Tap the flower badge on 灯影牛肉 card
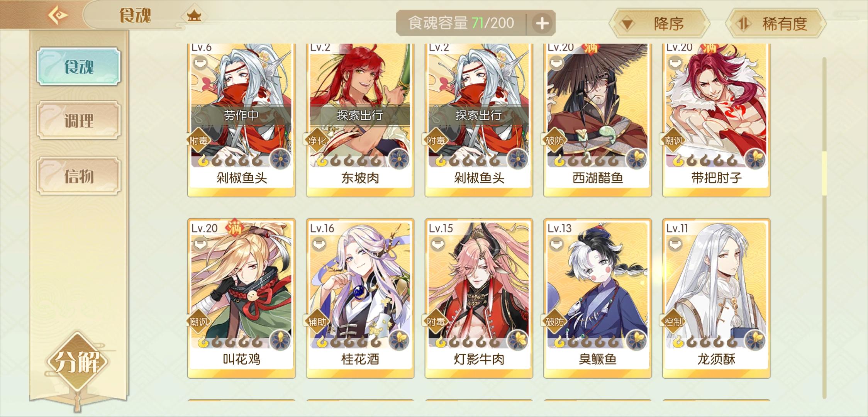 tap(517, 341)
